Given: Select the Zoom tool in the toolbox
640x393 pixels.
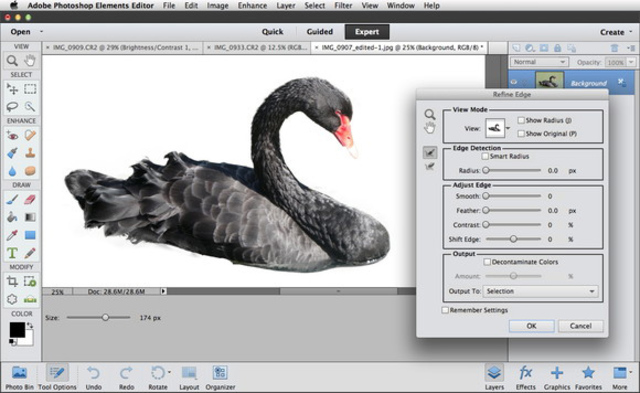Looking at the screenshot, I should [x=12, y=61].
